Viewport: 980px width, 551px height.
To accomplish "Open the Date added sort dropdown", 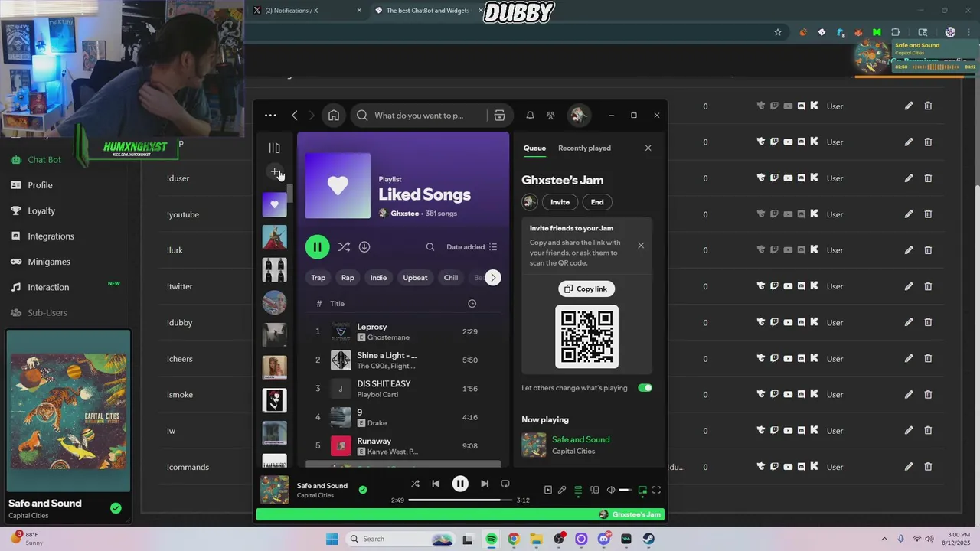I will (472, 247).
